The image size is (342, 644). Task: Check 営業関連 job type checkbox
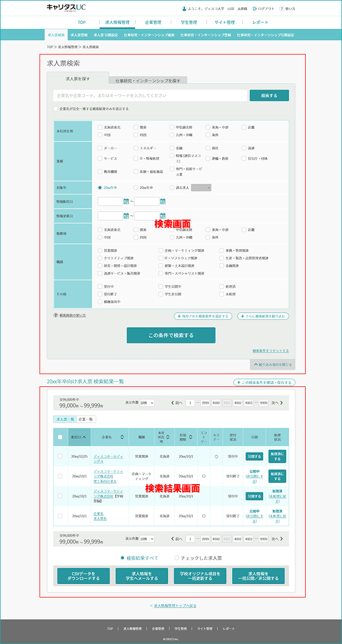pyautogui.click(x=100, y=250)
